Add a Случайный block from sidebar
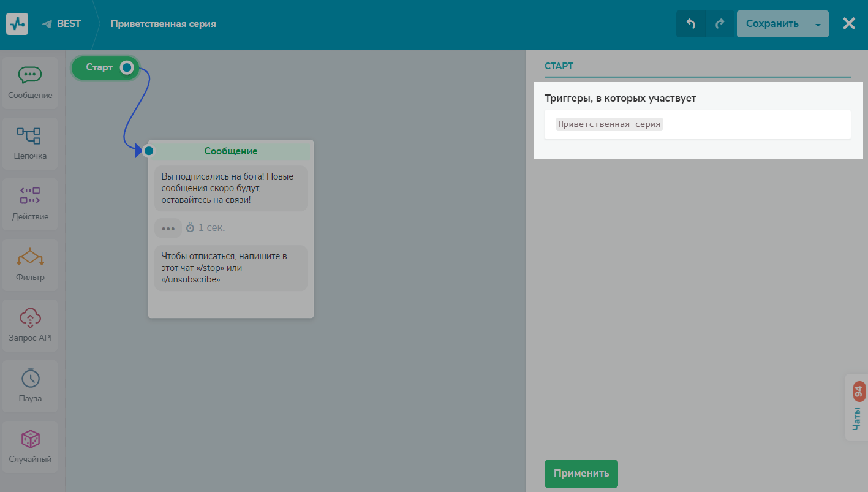Viewport: 868px width, 492px height. pyautogui.click(x=30, y=447)
